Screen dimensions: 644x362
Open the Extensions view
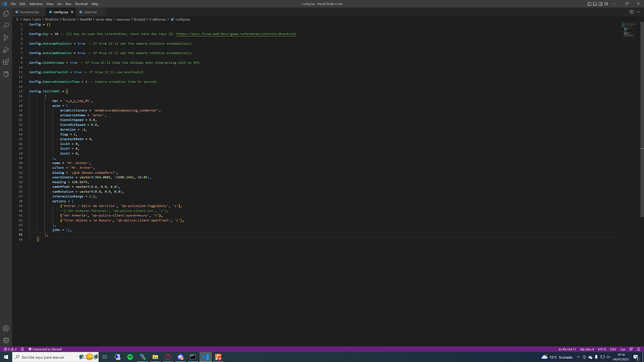coord(6,62)
